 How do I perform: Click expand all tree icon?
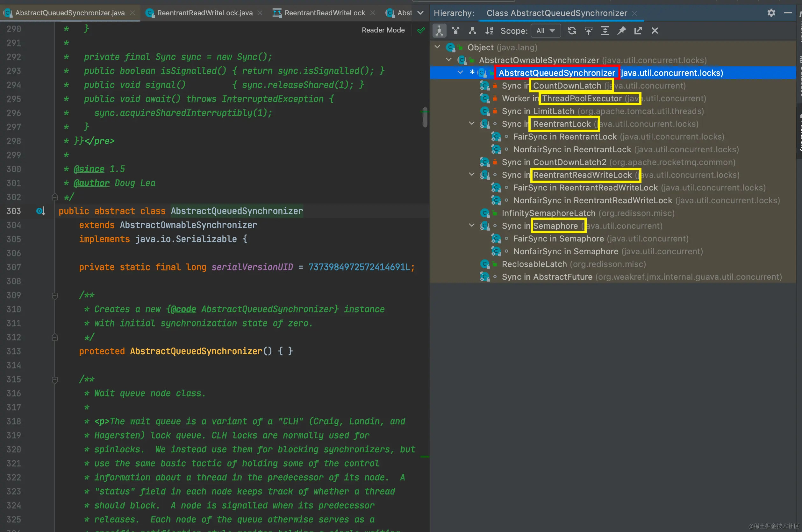point(605,31)
